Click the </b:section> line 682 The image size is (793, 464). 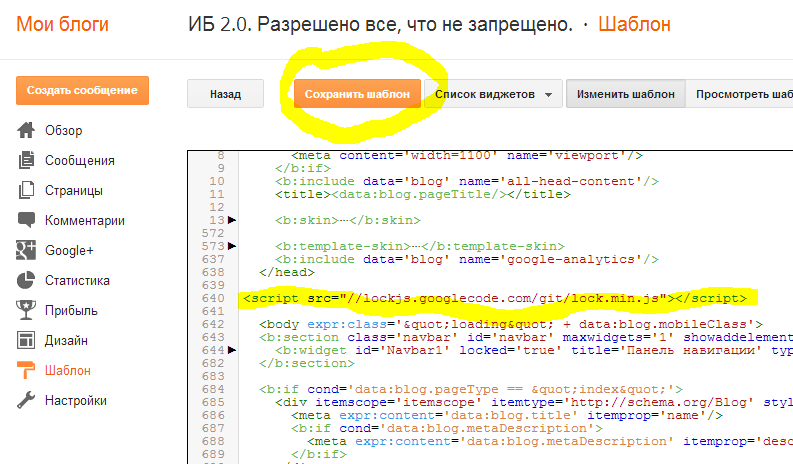(x=307, y=363)
